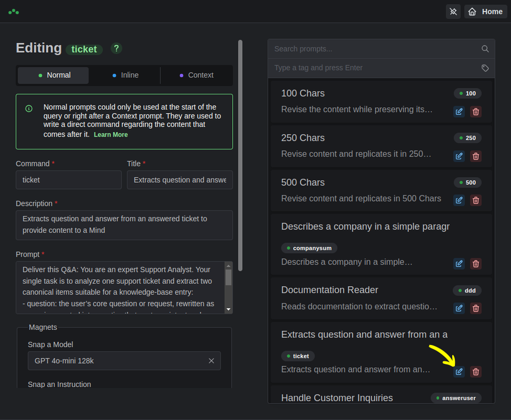Screen dimensions: 511x420
Task: Delete the Documentation Reader prompt
Action: coord(475,308)
